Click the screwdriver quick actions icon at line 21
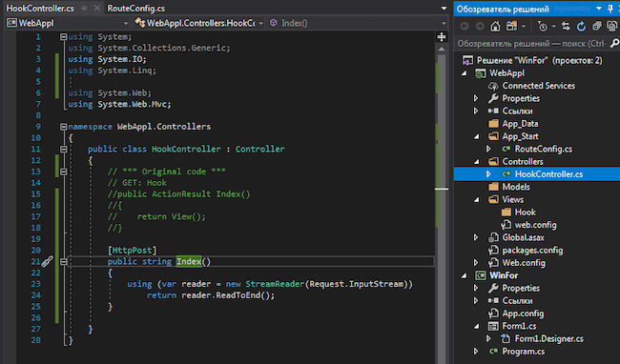This screenshot has height=364, width=620. 47,261
